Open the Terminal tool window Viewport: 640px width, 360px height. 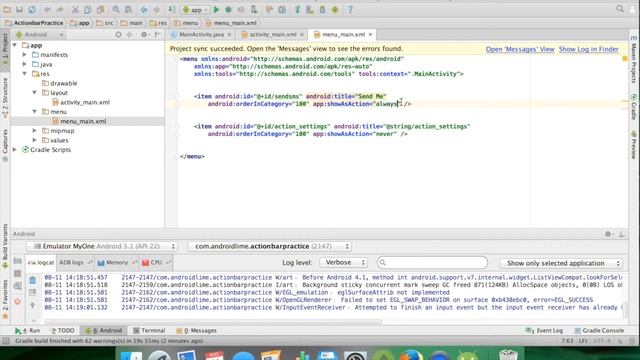click(x=149, y=331)
